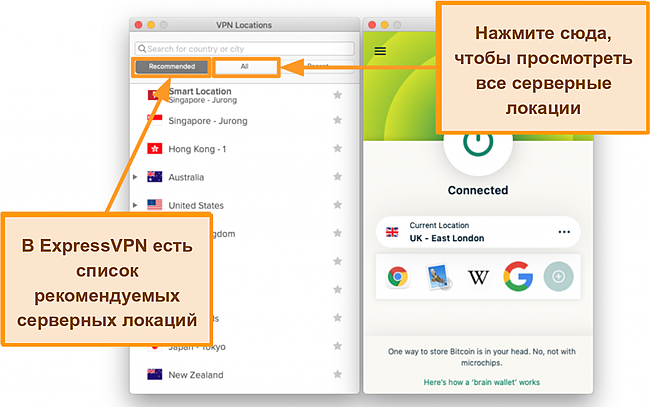Click the search magnifier icon
650x407 pixels.
click(x=142, y=49)
